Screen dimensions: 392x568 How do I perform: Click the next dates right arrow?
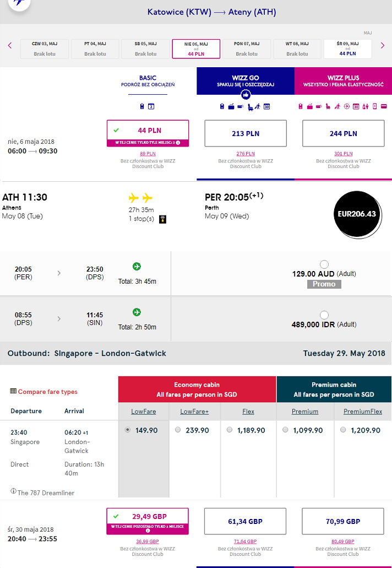tap(382, 46)
